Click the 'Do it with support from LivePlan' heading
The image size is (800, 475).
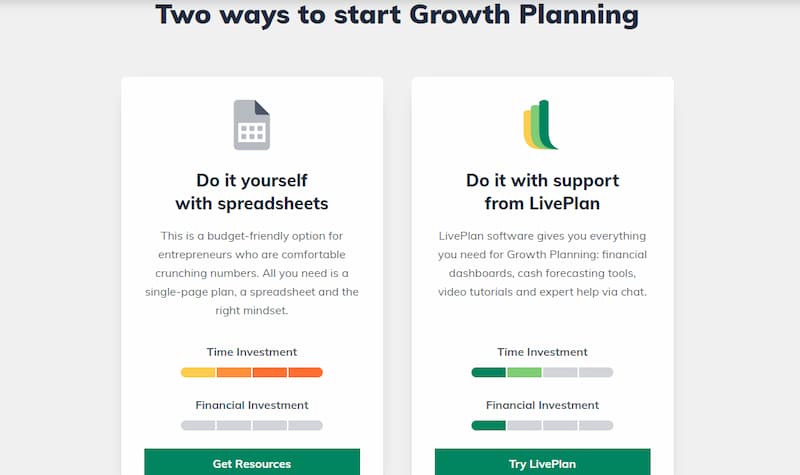(542, 192)
